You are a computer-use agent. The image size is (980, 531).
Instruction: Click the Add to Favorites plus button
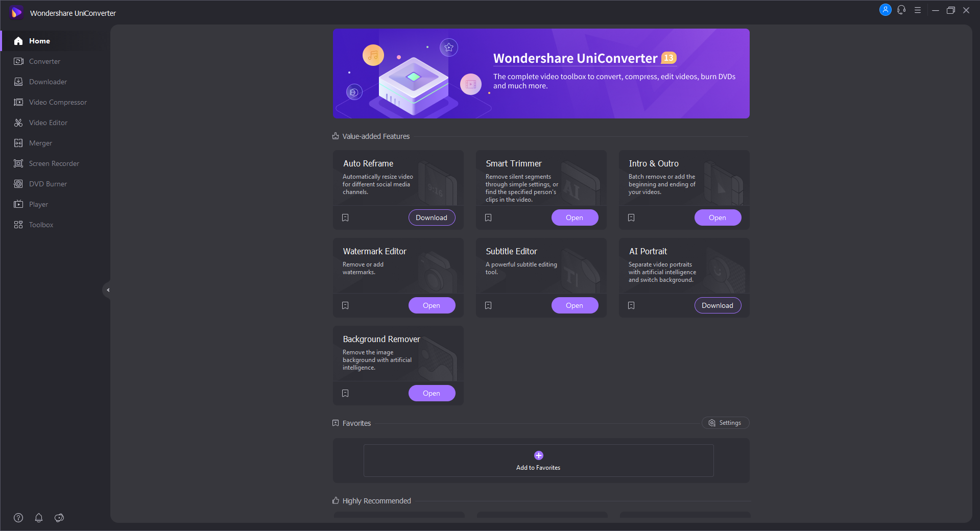tap(539, 455)
